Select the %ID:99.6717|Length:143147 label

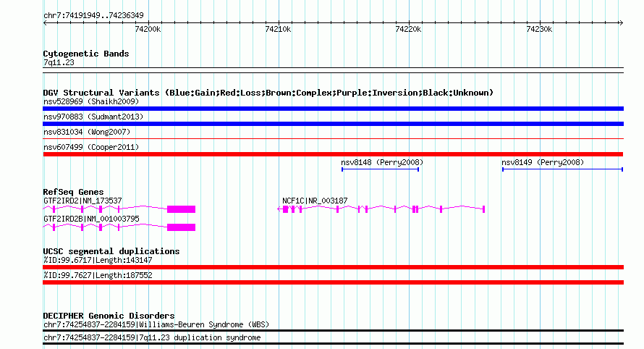98,260
